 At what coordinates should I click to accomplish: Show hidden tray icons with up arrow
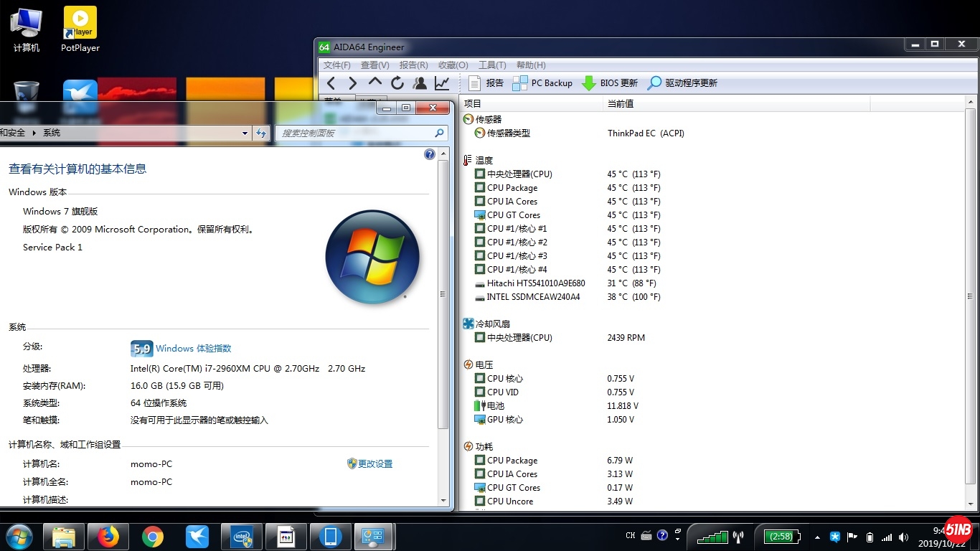coord(817,537)
